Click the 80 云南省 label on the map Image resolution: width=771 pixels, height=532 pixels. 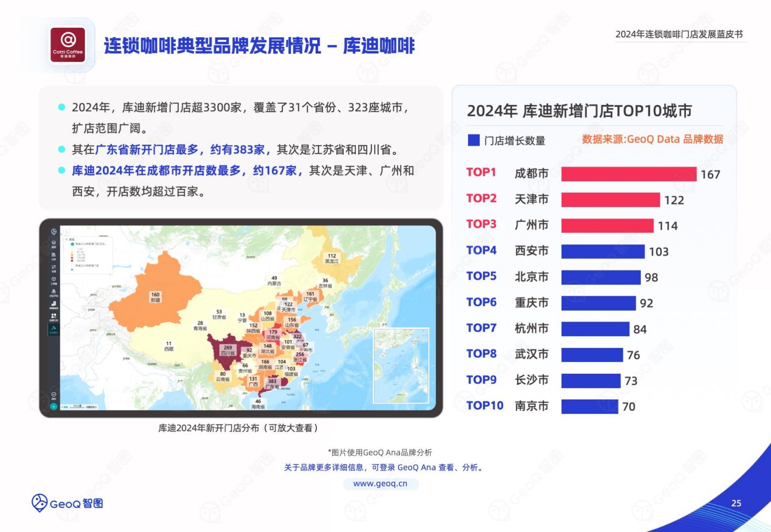223,377
